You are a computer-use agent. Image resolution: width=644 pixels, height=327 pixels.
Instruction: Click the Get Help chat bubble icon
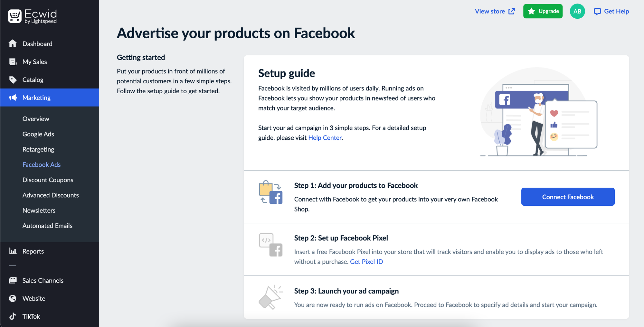click(x=598, y=11)
